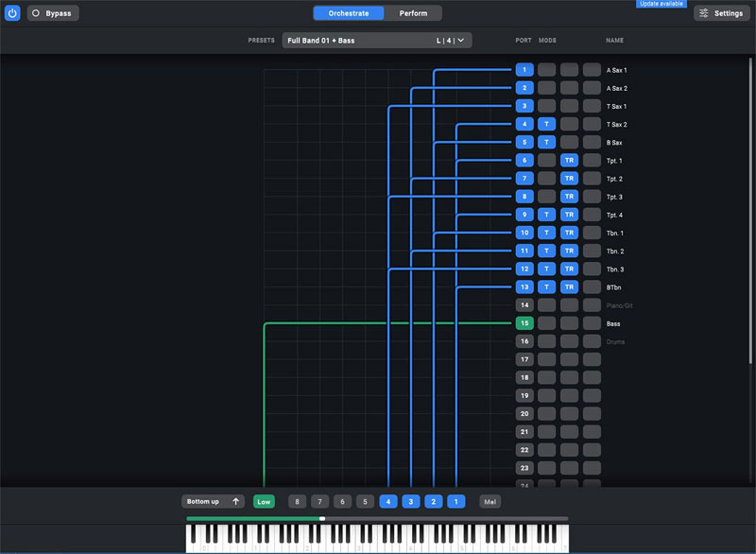Click the arrow beside Bottom up
Screen dimensions: 756x554
(x=235, y=502)
